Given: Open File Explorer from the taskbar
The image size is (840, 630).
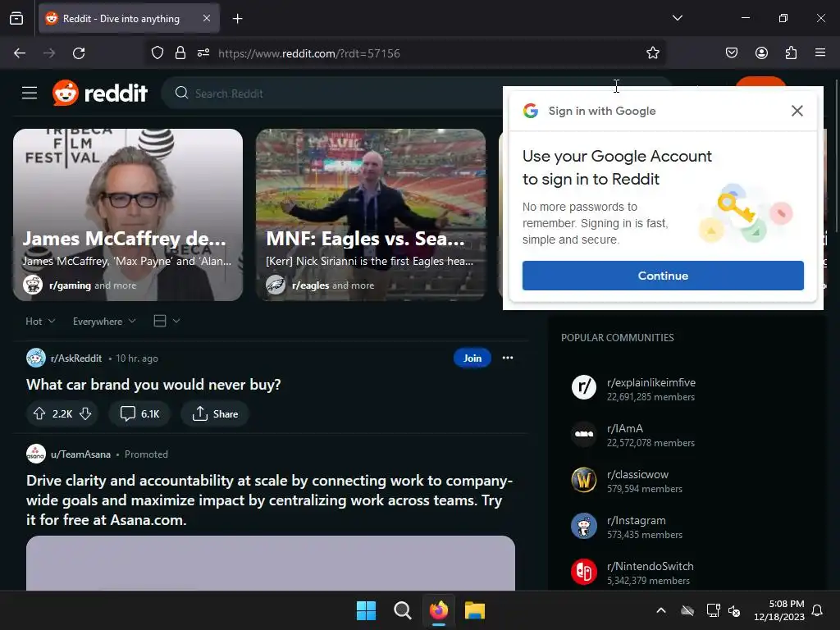Looking at the screenshot, I should [475, 610].
